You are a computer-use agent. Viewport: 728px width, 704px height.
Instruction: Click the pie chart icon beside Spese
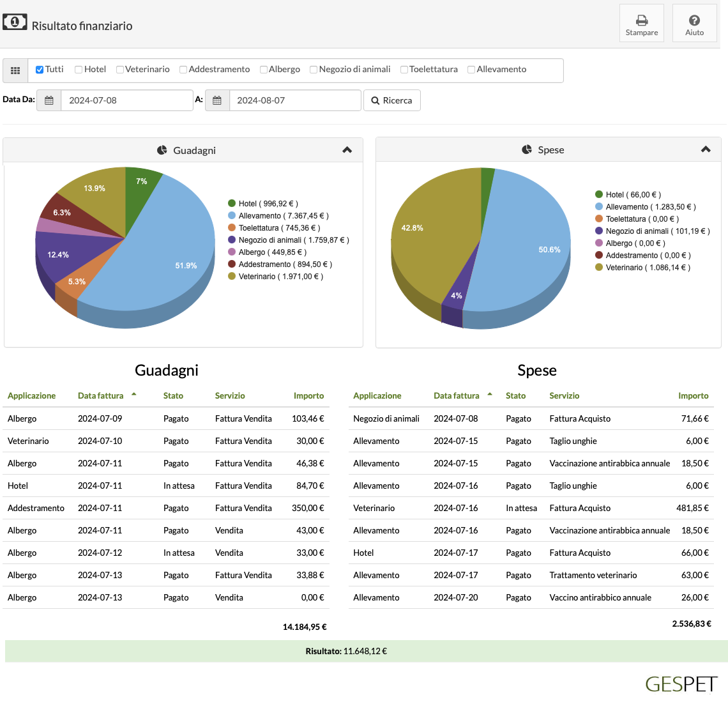[527, 149]
